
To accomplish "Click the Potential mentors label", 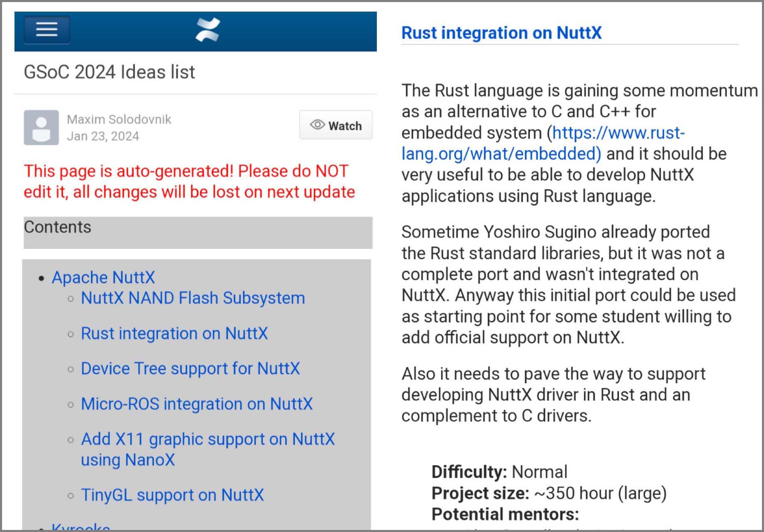I will 505,514.
